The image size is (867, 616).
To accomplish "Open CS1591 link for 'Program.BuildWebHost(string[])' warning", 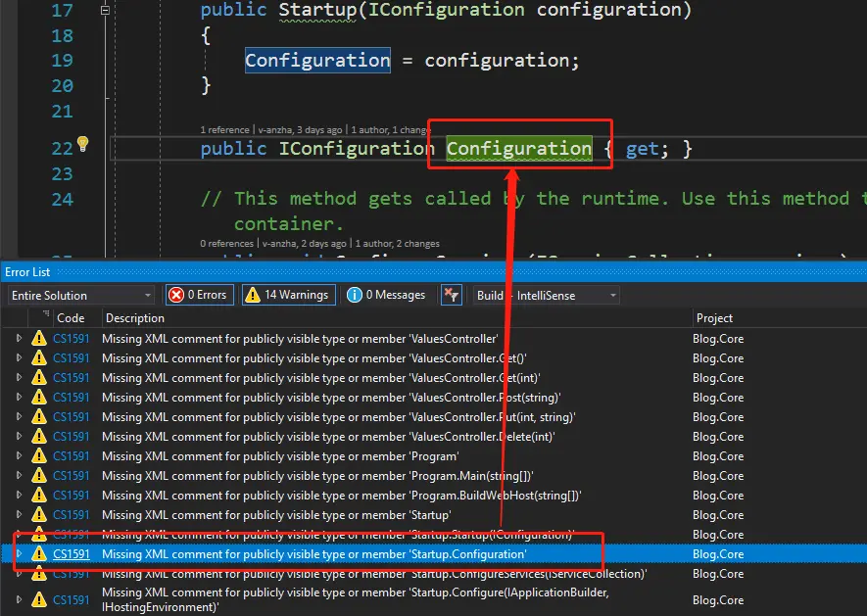I will click(x=71, y=496).
